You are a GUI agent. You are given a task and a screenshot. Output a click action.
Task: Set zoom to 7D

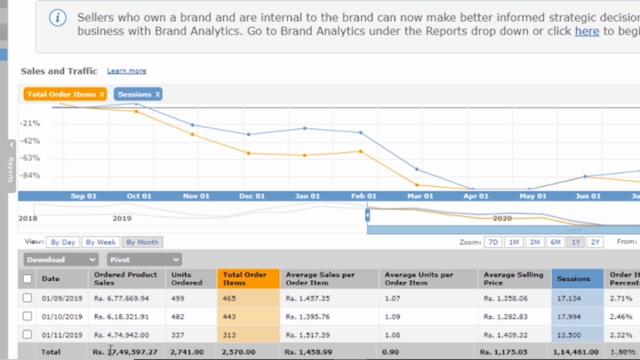point(493,242)
